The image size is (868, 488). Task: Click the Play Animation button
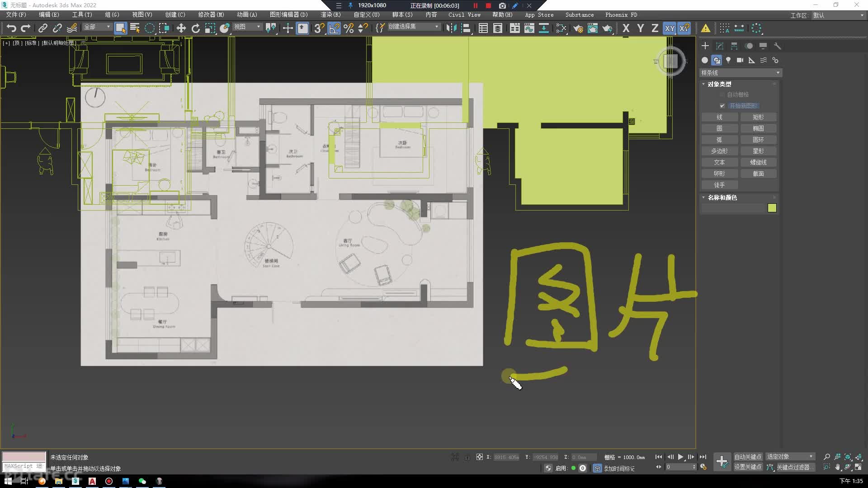(x=680, y=457)
